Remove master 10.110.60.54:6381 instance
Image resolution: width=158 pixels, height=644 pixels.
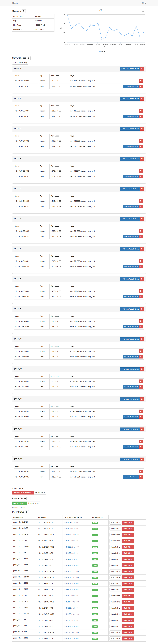pos(141,81)
